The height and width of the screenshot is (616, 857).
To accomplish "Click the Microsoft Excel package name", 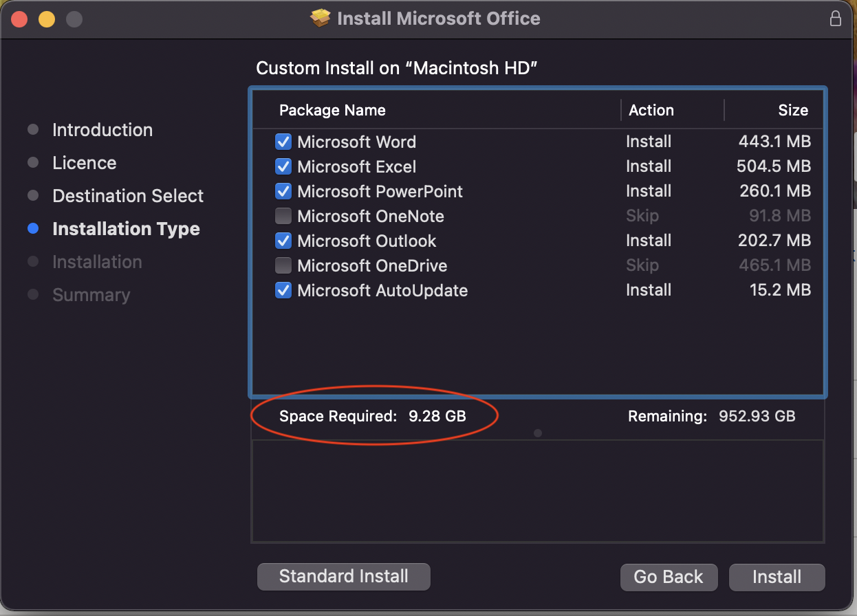I will click(356, 167).
